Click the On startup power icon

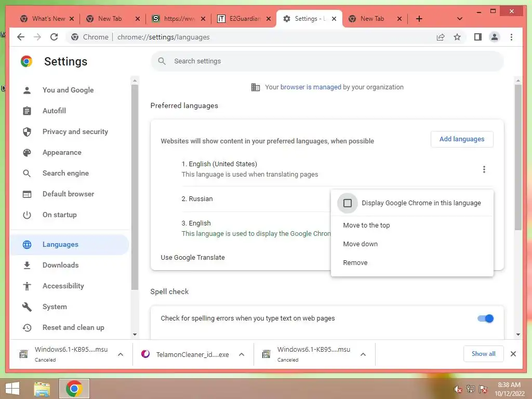pyautogui.click(x=27, y=215)
